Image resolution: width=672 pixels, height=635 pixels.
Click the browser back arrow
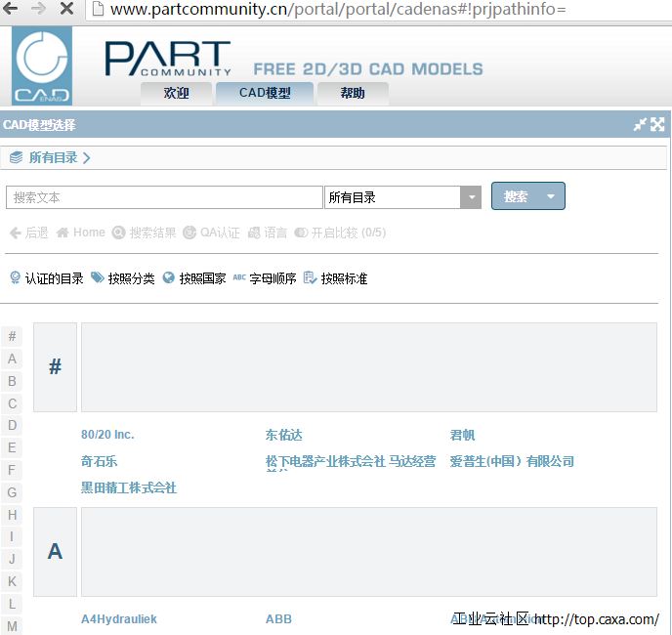point(11,8)
